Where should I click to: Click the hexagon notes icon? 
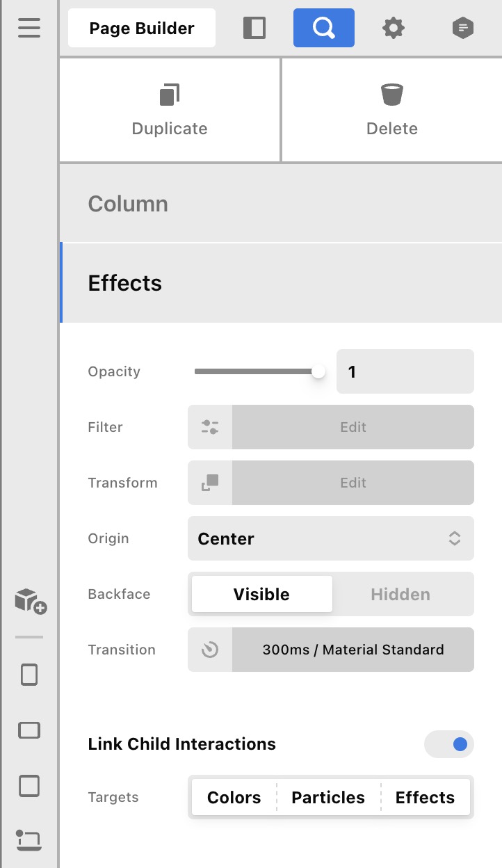463,29
